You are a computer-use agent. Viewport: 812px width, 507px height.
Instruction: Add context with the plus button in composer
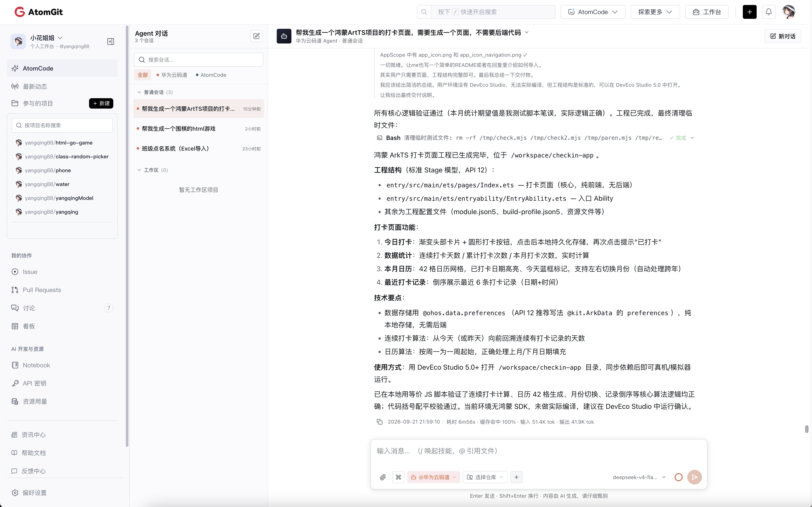(516, 477)
